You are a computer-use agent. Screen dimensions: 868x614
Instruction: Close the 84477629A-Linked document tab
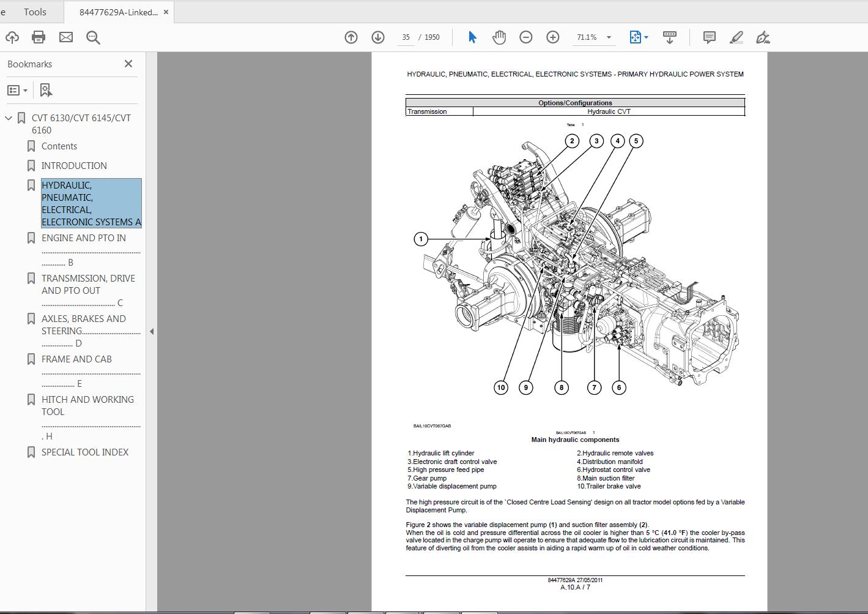click(x=166, y=12)
